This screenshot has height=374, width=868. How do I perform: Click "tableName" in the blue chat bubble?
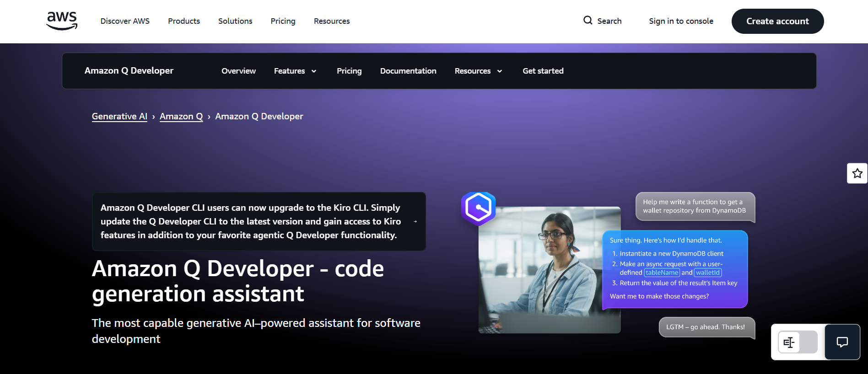click(x=662, y=272)
